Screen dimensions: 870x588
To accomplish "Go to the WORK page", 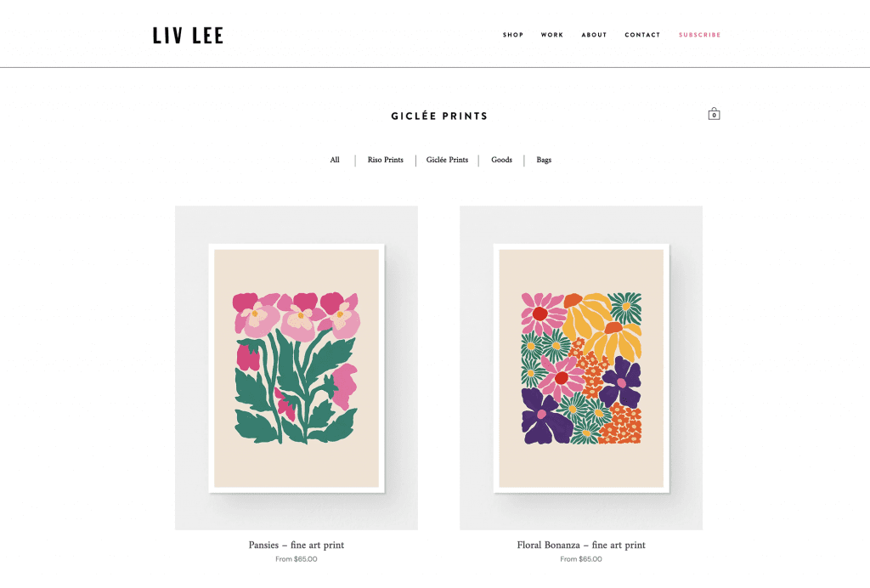I will click(x=552, y=35).
